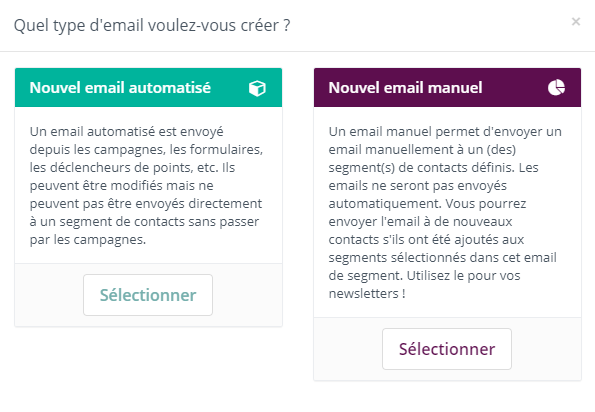Click 'par les campagnes.' in automated description
The width and height of the screenshot is (595, 412).
[x=88, y=240]
